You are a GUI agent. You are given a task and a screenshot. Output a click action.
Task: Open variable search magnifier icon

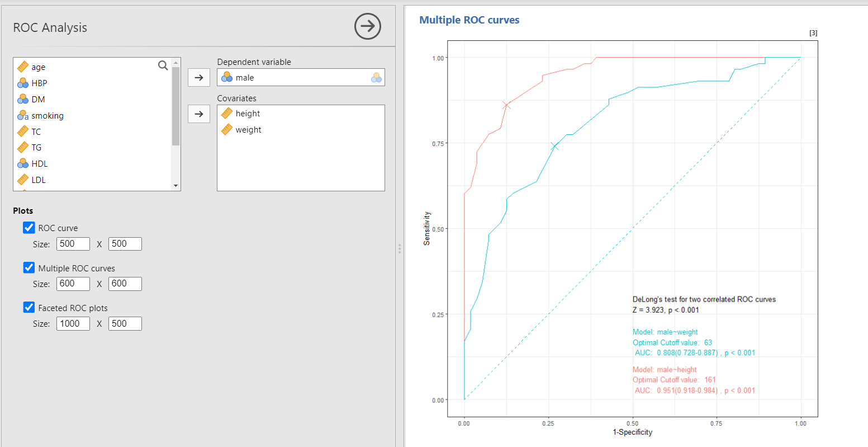[163, 66]
